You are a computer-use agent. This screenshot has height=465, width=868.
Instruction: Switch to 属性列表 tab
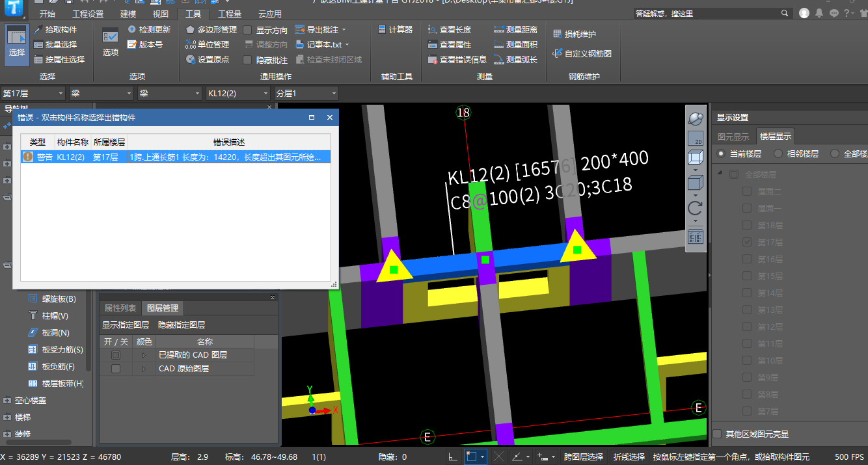pos(120,308)
